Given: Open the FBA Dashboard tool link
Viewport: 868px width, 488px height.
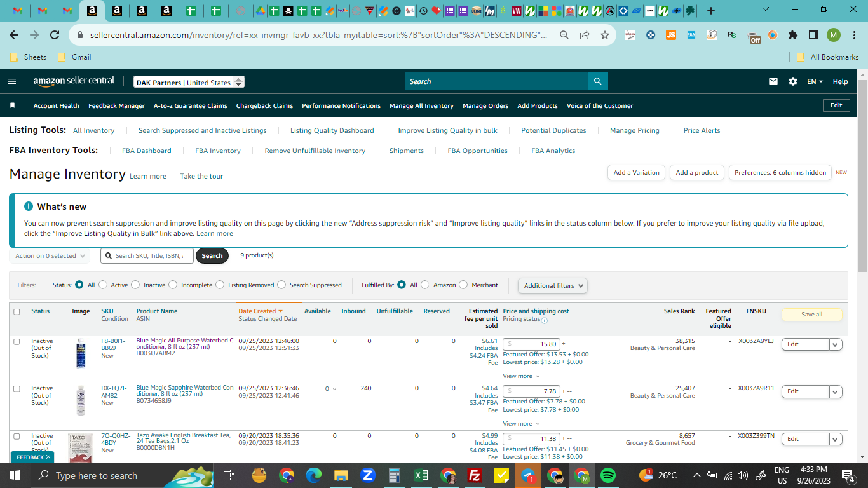Looking at the screenshot, I should click(x=147, y=151).
